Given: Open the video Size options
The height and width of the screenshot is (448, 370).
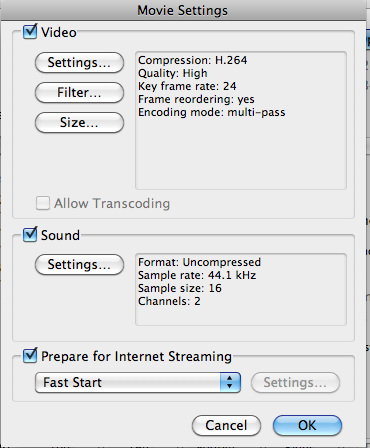Looking at the screenshot, I should pyautogui.click(x=79, y=123).
